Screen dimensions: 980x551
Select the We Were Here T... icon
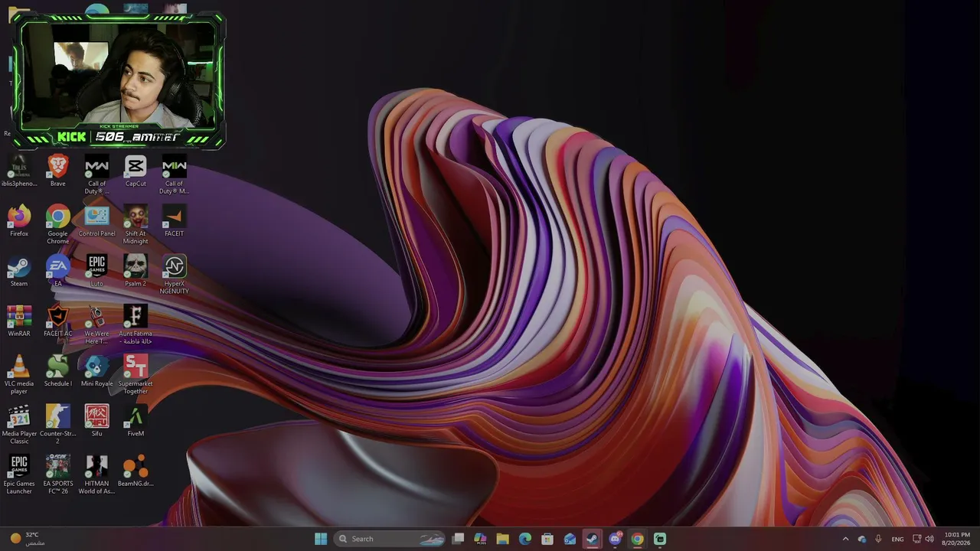tap(96, 324)
